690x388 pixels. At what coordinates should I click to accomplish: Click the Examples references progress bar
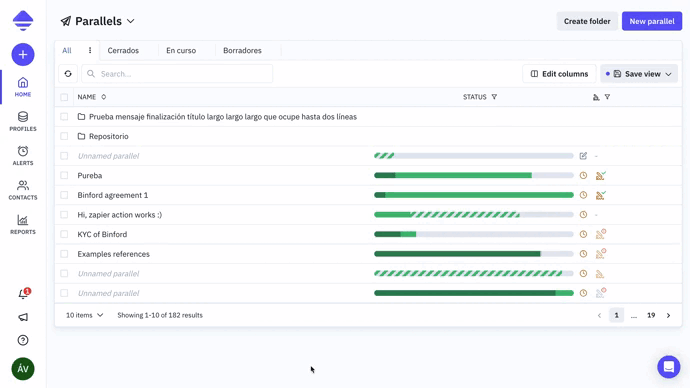click(x=473, y=254)
